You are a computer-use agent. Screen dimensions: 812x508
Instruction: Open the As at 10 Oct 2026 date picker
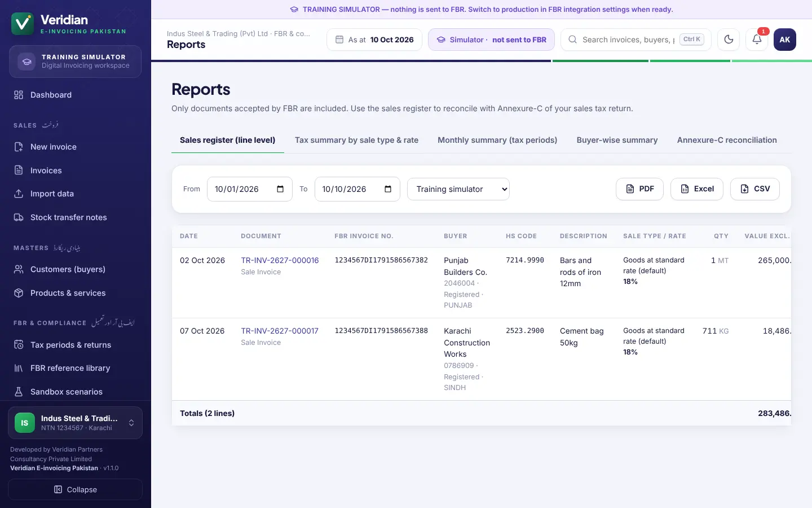374,40
